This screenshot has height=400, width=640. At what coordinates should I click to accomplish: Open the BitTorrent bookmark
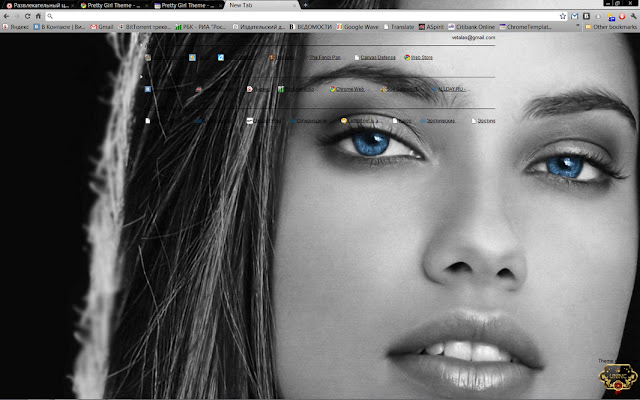144,27
